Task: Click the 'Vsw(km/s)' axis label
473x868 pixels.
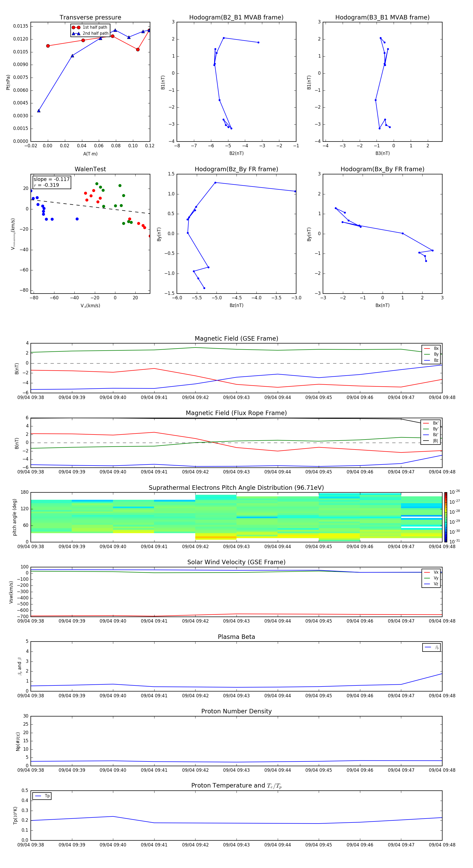Action: tap(11, 592)
